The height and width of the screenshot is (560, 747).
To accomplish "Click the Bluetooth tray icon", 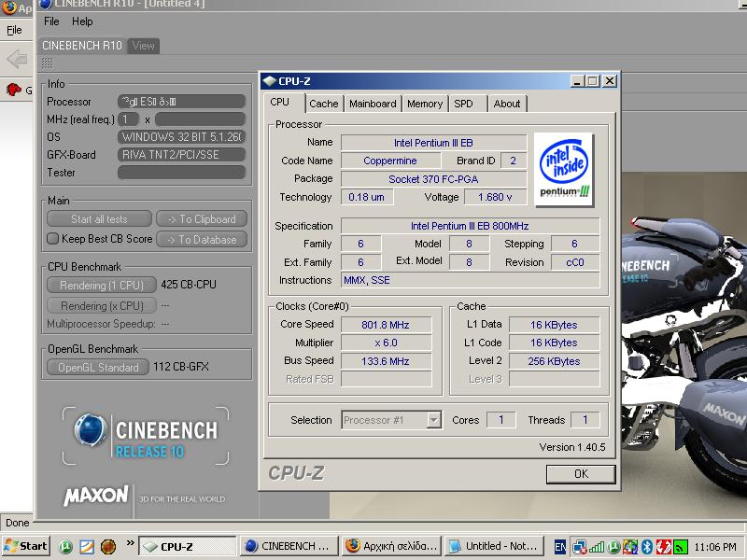I will coord(646,547).
